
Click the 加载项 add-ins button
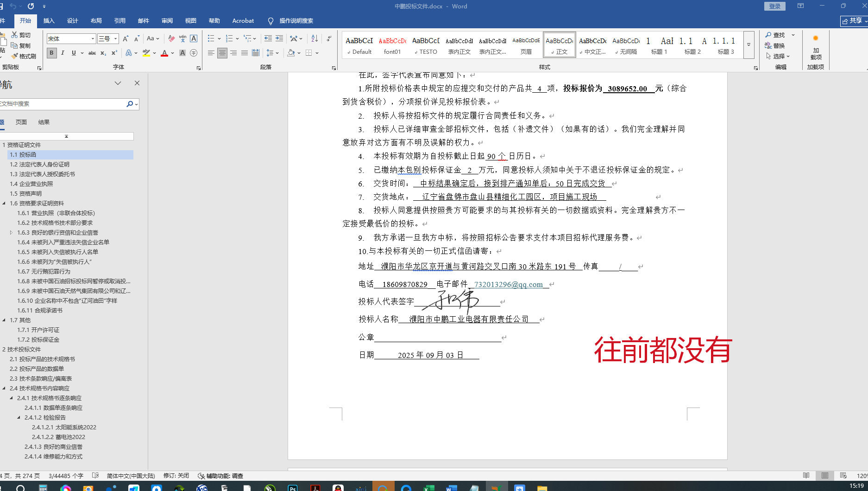[x=816, y=48]
